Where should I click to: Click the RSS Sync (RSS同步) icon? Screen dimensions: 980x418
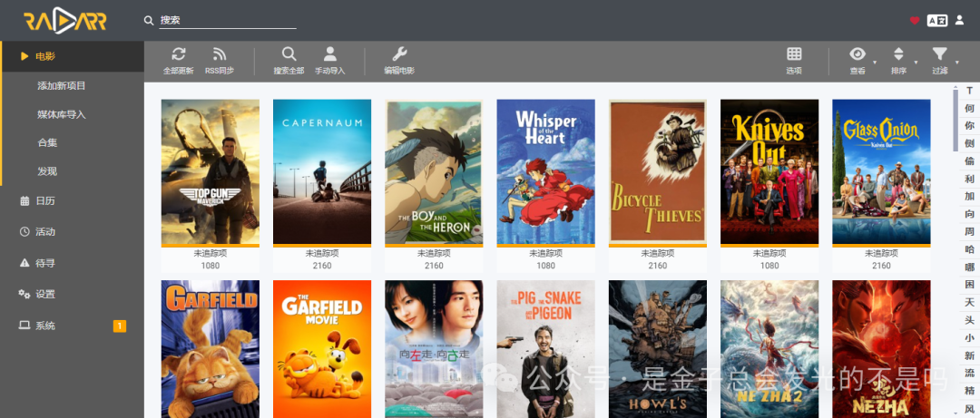[x=219, y=54]
